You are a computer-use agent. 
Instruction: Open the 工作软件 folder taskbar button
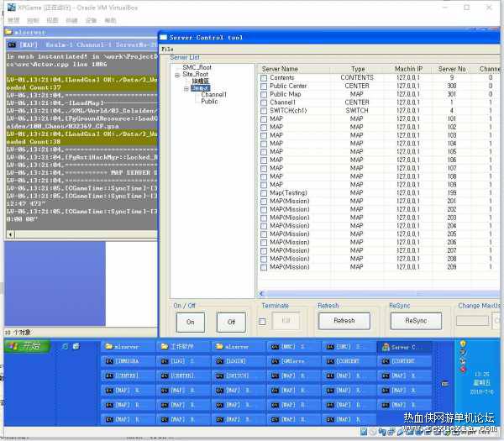pos(183,346)
